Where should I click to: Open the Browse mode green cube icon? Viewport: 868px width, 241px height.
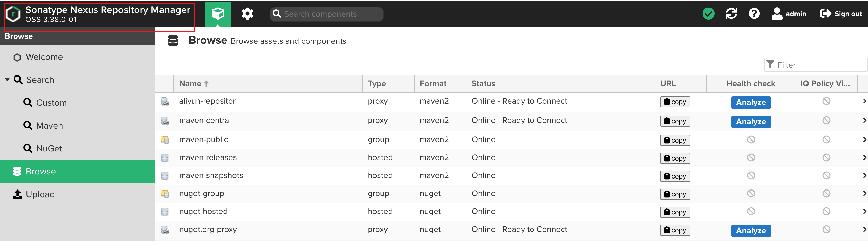218,14
